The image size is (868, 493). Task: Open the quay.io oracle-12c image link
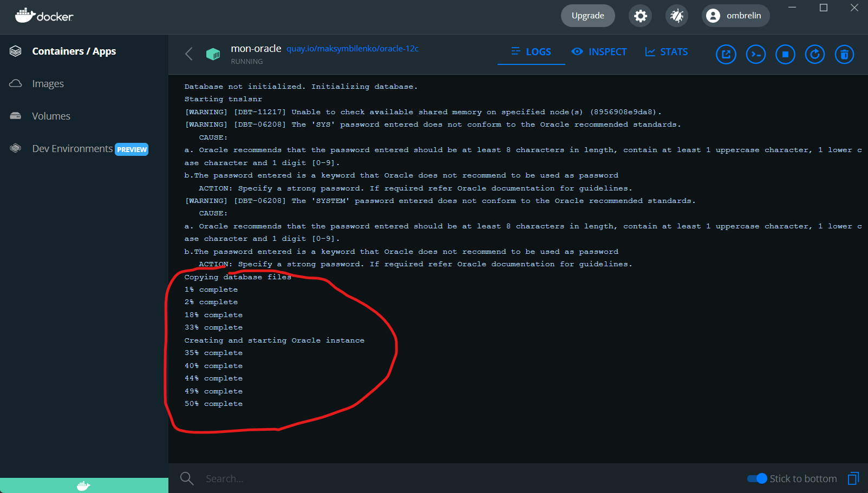coord(353,49)
